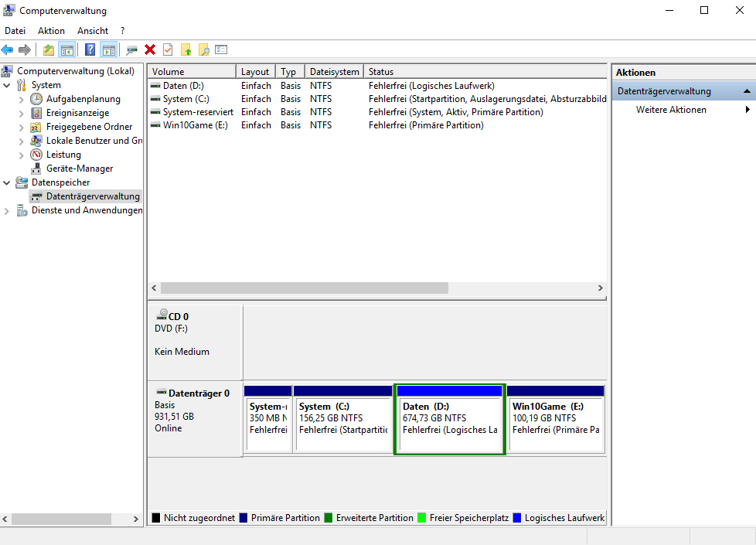Collapse the Datenspeicher tree node
This screenshot has width=756, height=545.
point(8,182)
